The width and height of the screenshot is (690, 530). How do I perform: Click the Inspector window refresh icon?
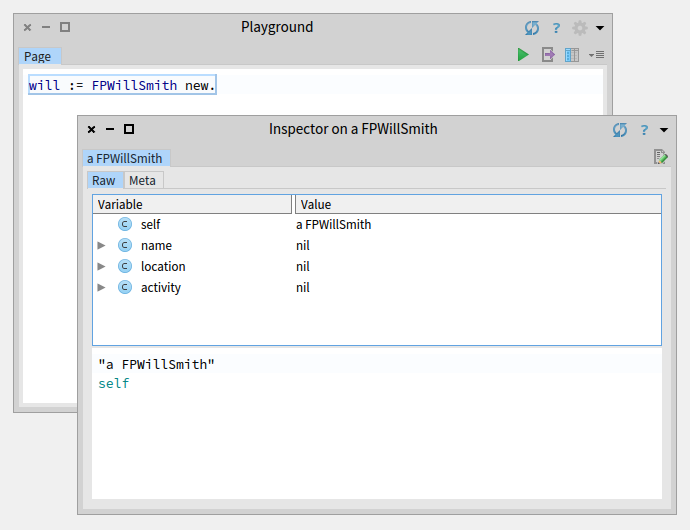[620, 130]
